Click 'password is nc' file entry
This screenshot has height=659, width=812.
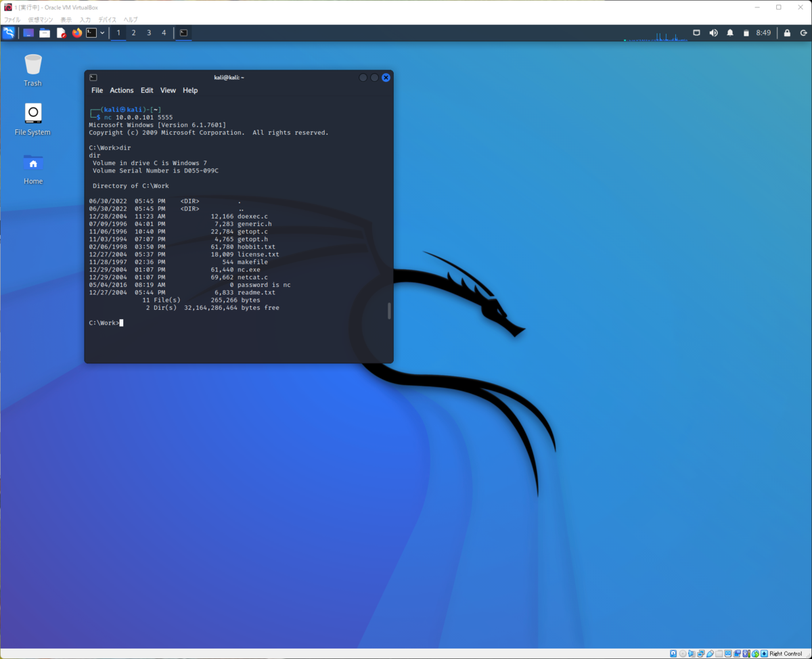point(264,286)
